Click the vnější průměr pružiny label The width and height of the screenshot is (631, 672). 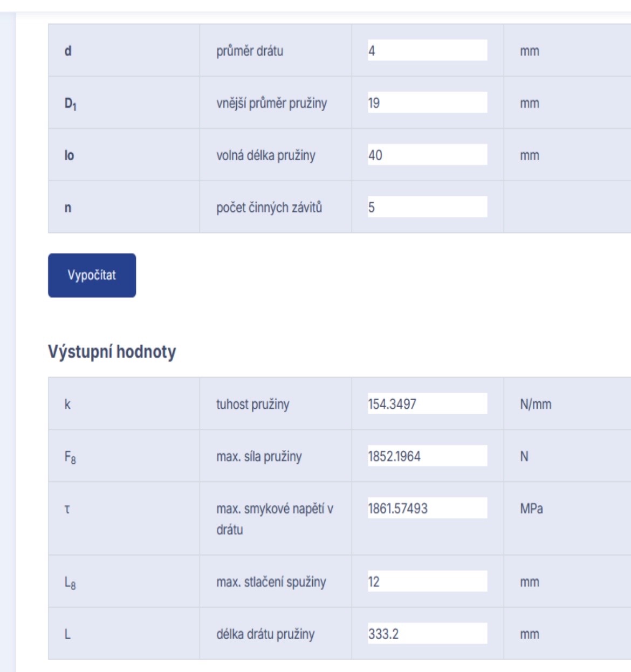coord(272,103)
